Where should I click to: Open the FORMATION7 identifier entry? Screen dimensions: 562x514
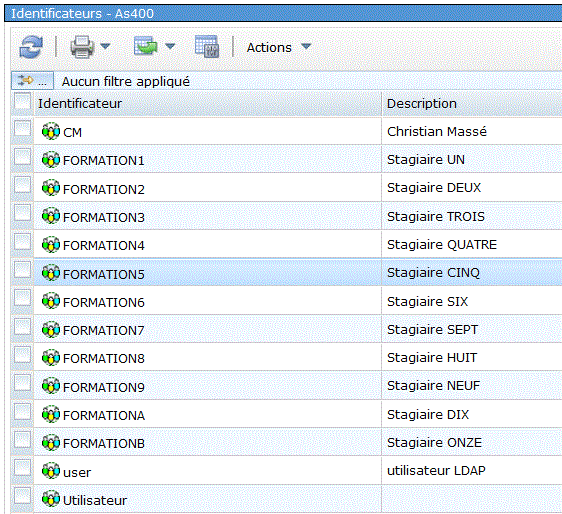point(104,330)
